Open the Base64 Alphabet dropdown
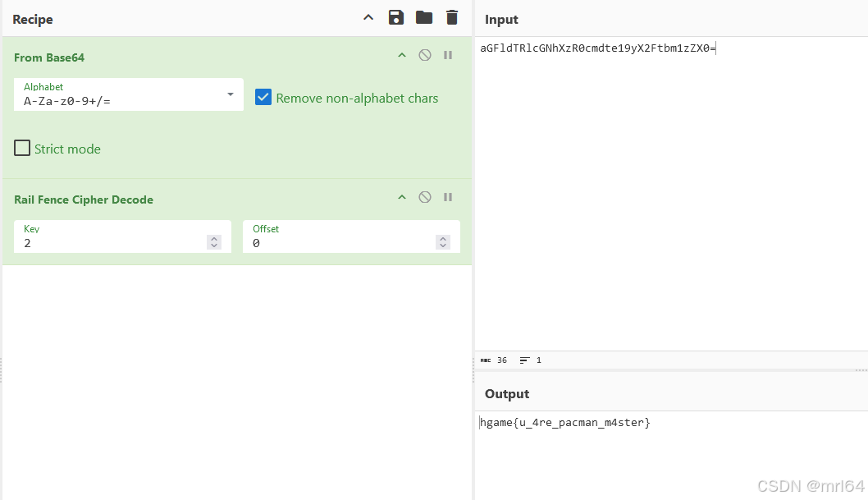This screenshot has width=868, height=500. pos(230,95)
